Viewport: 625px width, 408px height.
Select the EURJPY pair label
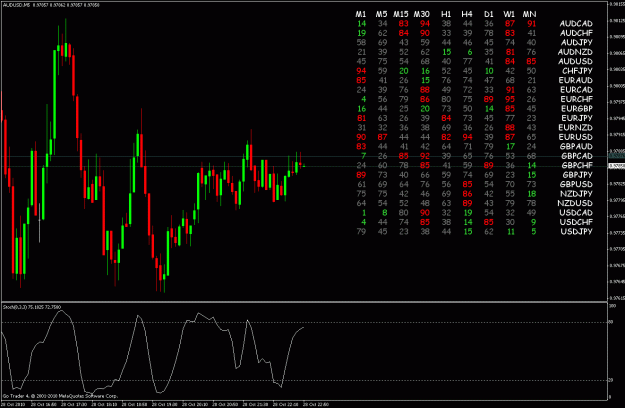pyautogui.click(x=577, y=118)
